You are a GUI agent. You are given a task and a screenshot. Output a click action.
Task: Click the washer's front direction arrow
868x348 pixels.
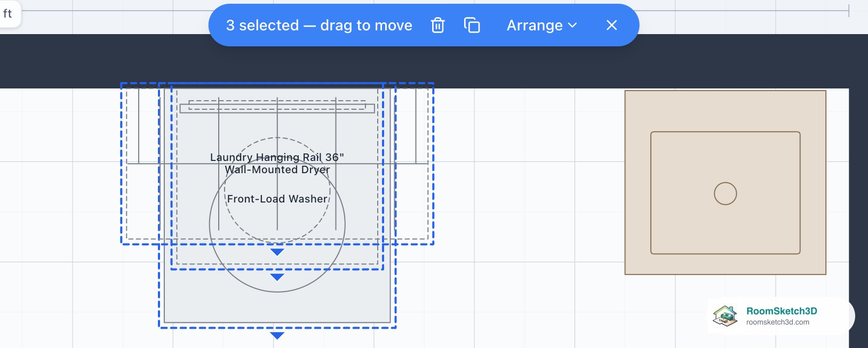[x=277, y=335]
